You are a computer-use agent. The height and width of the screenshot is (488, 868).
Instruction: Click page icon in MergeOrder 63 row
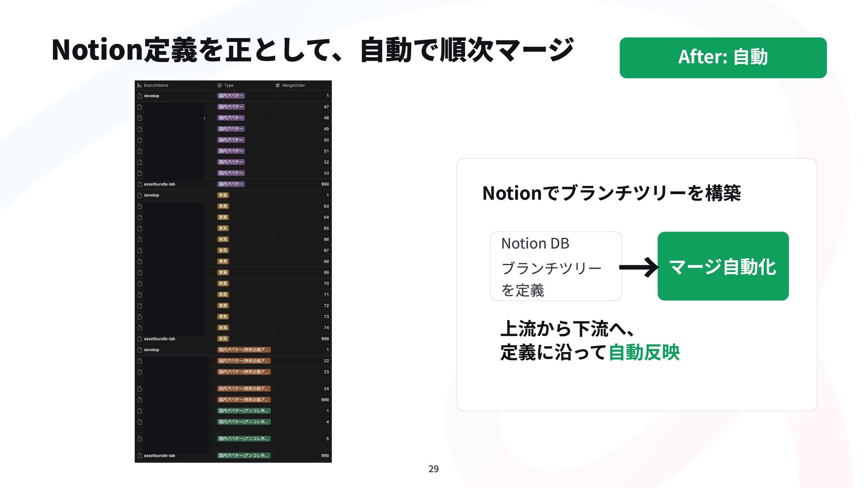coord(140,206)
